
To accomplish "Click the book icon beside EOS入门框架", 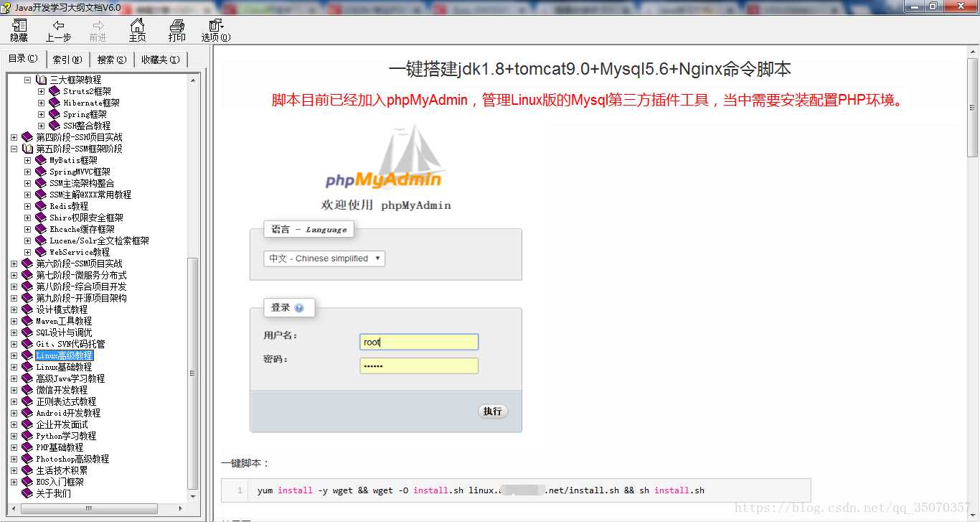I will tap(27, 482).
